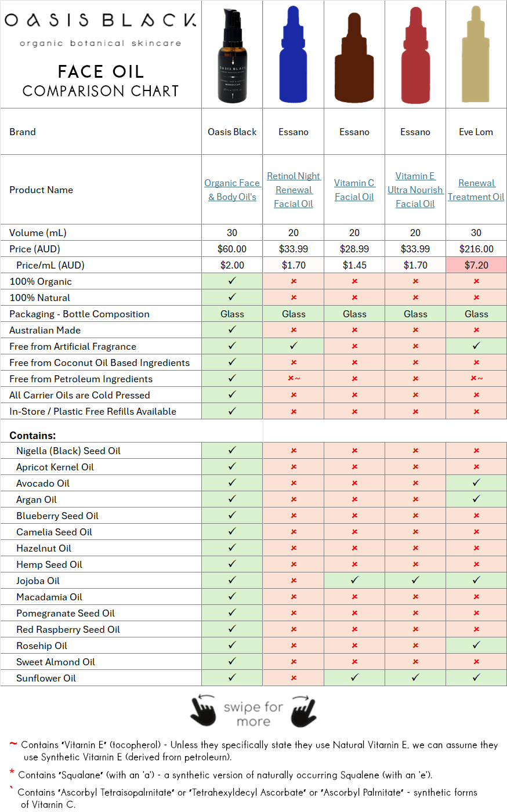Screen dimensions: 507x812
Task: Click Eve Lom's Jojoba Oil check mark
Action: tap(476, 580)
